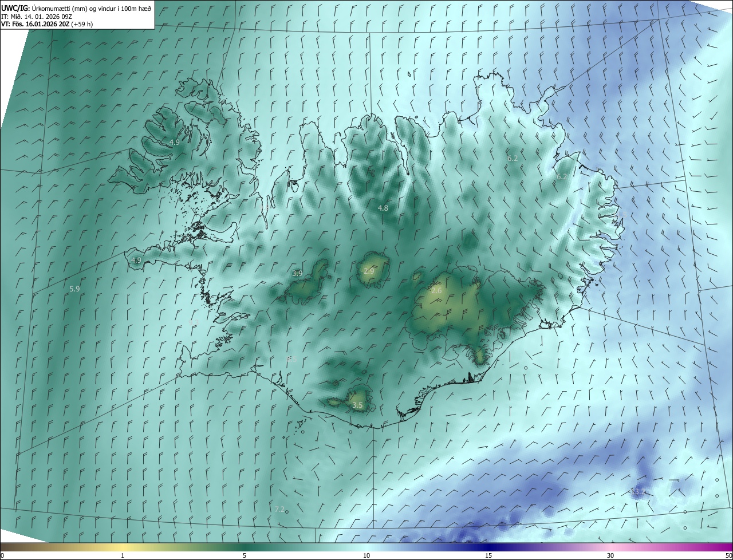The width and height of the screenshot is (733, 560).
Task: Click the '0' tick on the colour scale
Action: pyautogui.click(x=2, y=555)
